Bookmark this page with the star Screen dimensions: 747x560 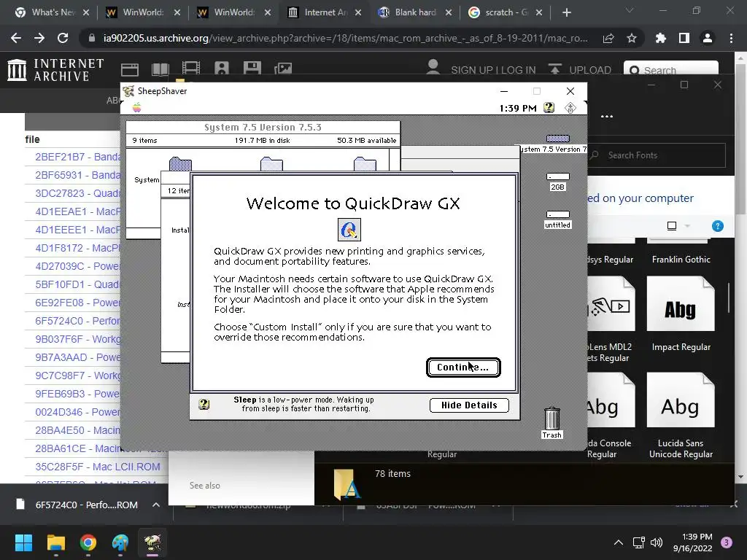632,38
